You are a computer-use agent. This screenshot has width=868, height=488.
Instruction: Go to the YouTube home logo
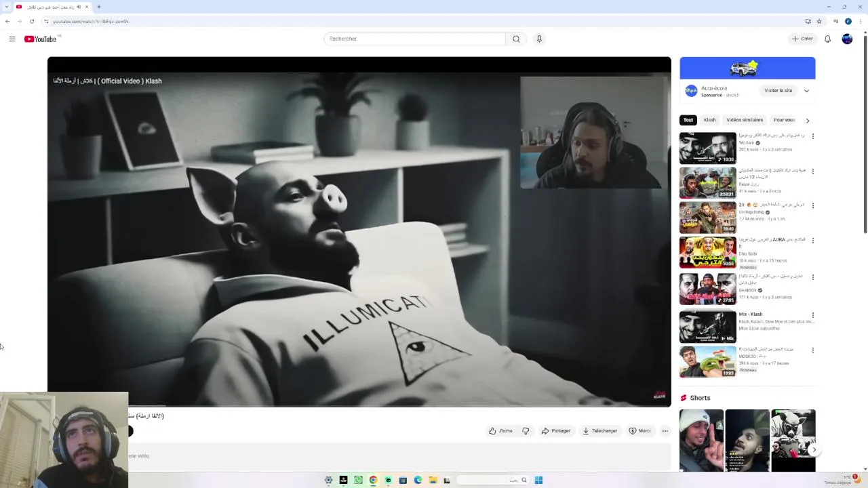[x=40, y=39]
